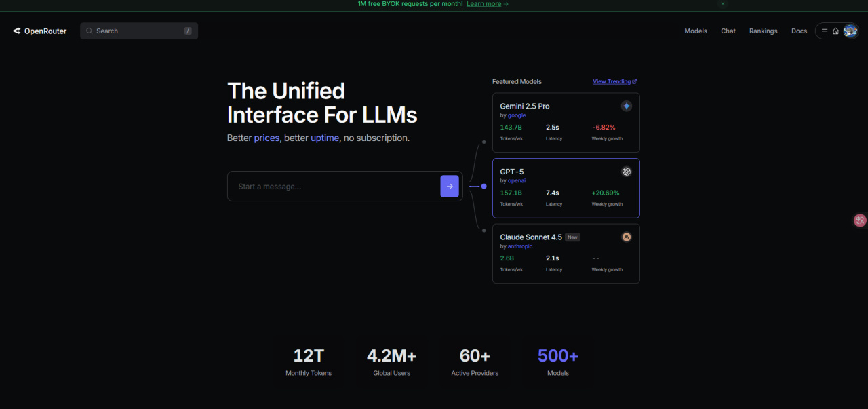Send message with the arrow button
The image size is (868, 409).
[450, 187]
